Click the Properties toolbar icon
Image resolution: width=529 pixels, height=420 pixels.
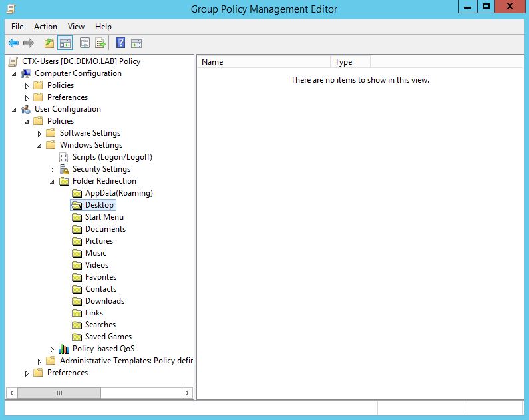(x=85, y=43)
